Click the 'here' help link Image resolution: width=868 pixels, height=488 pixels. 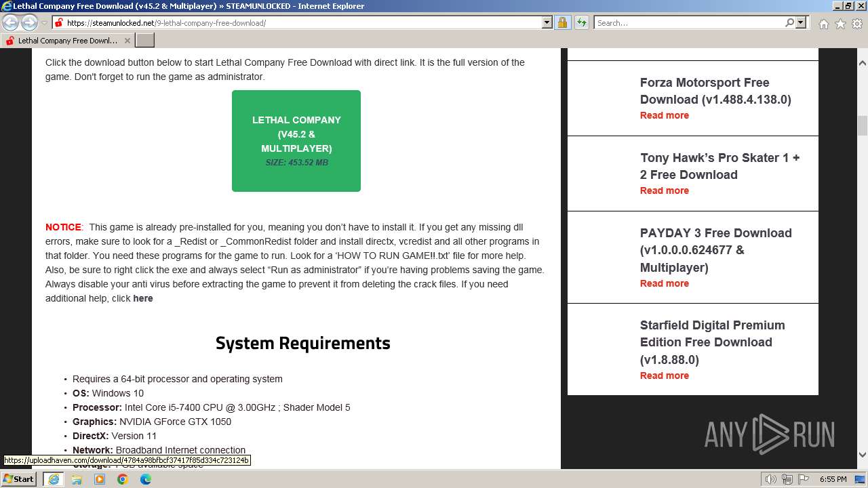pyautogui.click(x=143, y=298)
